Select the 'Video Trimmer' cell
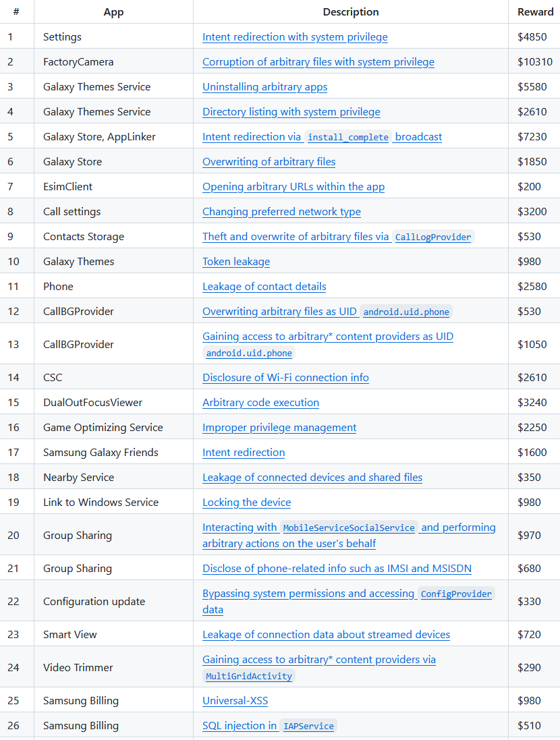560x740 pixels. click(114, 668)
